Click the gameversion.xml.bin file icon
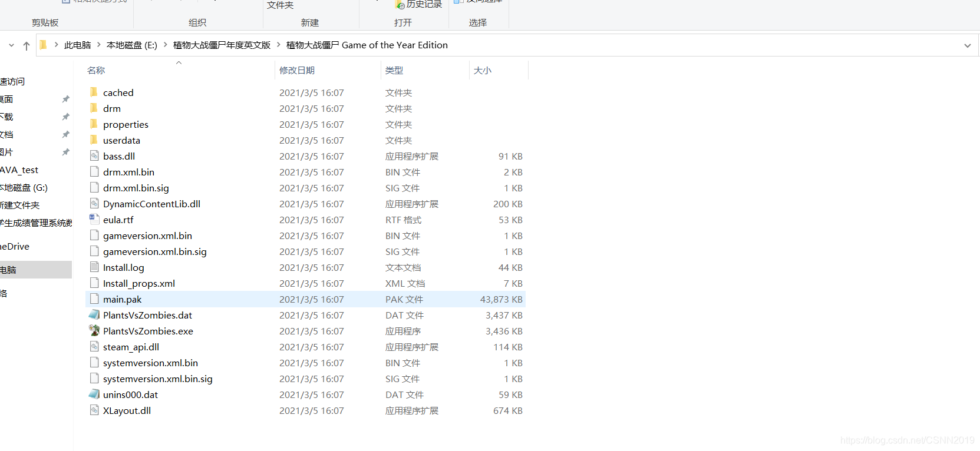Image resolution: width=980 pixels, height=451 pixels. [x=94, y=235]
